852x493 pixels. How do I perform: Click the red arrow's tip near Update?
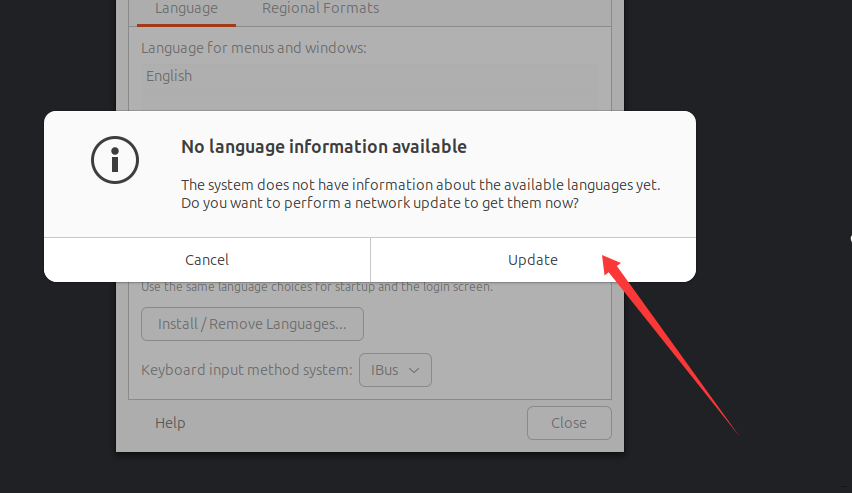(604, 256)
